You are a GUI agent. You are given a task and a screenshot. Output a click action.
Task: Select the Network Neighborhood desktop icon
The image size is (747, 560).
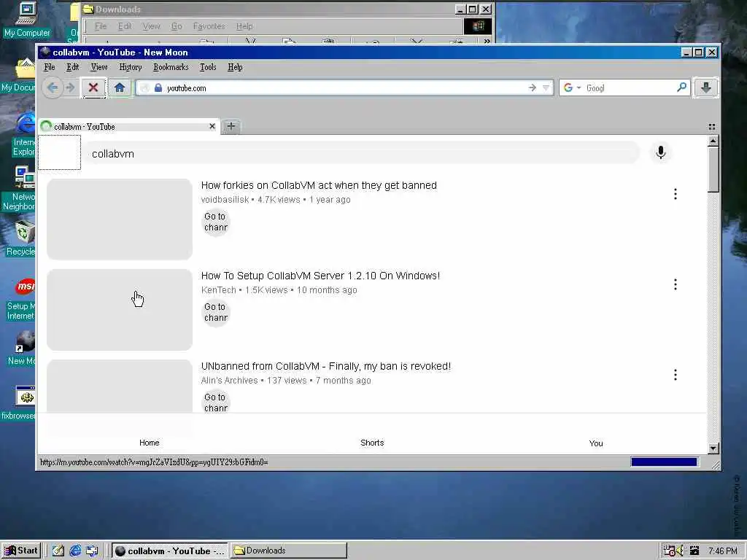tap(19, 188)
